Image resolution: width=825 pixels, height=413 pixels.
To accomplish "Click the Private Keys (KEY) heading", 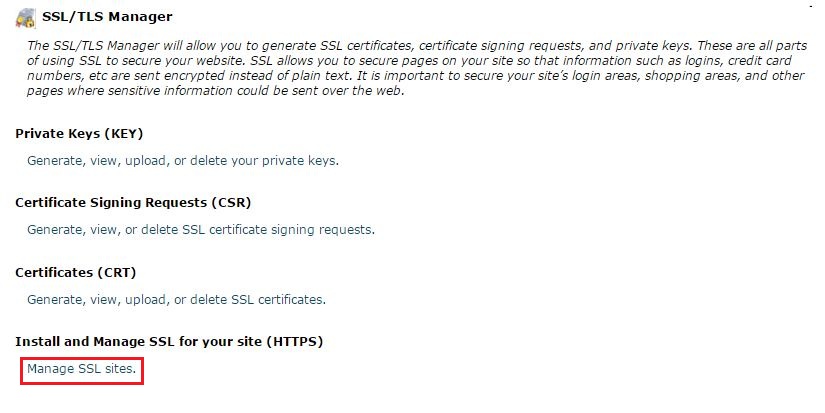I will 86,134.
